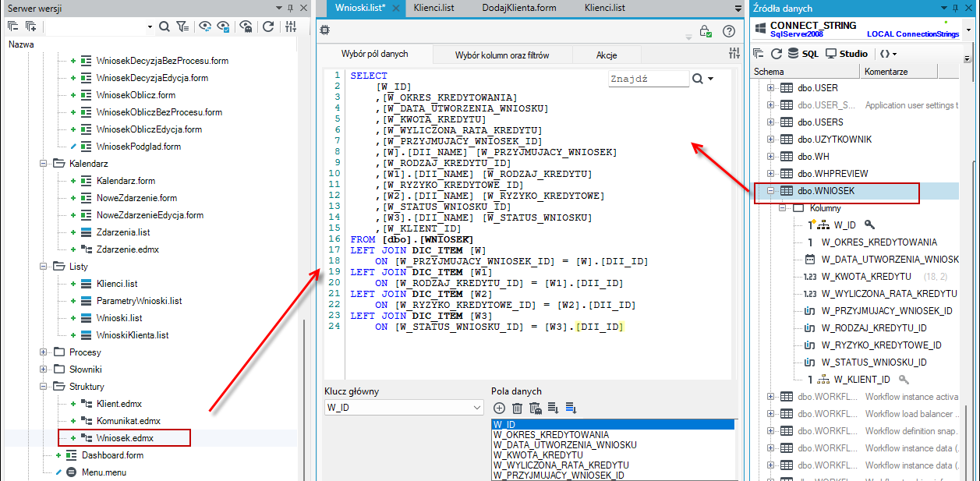Open SQL from Źródła danych toolbar
This screenshot has height=481, width=980.
(x=804, y=54)
